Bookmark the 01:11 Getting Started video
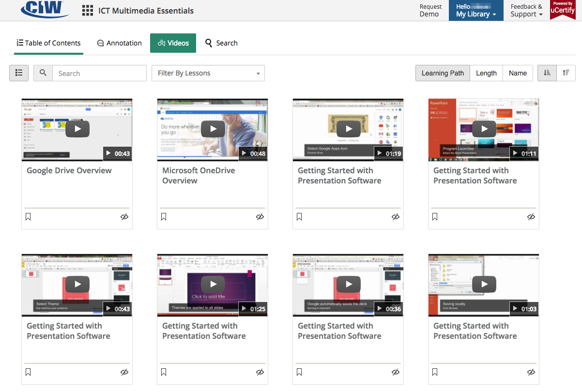The width and height of the screenshot is (582, 392). [x=435, y=217]
